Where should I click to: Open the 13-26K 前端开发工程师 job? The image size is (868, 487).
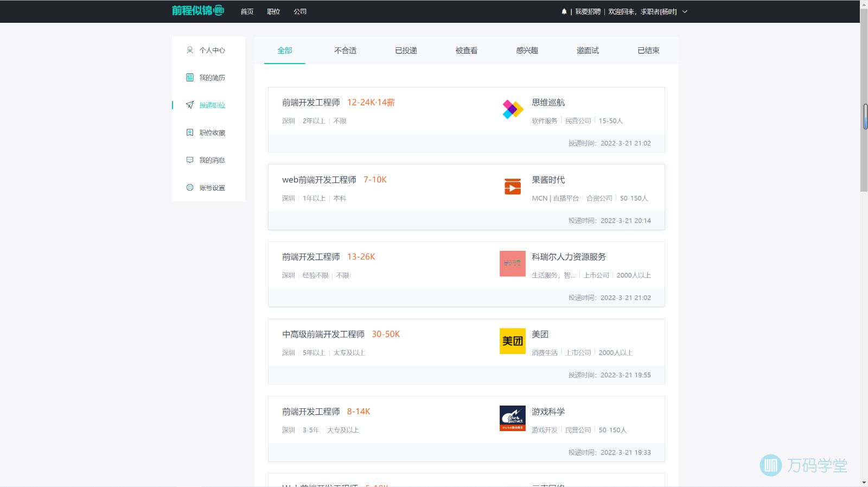(x=311, y=257)
